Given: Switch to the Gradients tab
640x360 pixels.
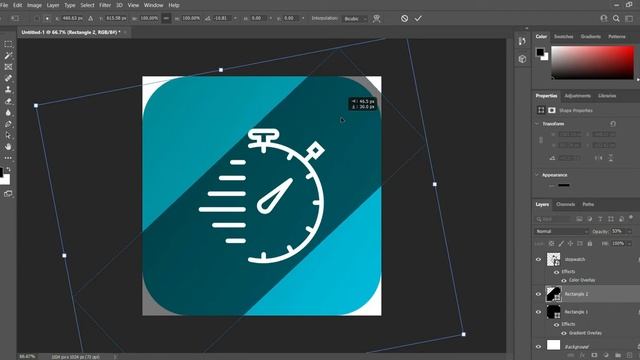Looking at the screenshot, I should click(x=590, y=37).
